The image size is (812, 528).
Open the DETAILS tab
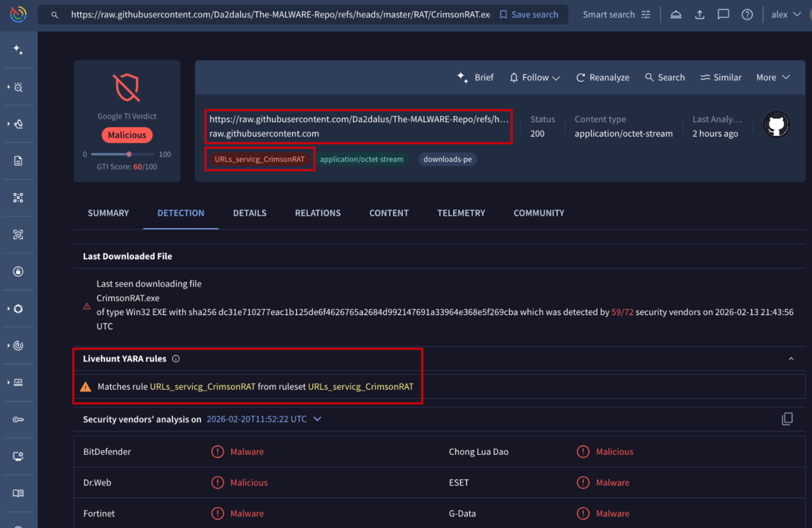point(250,213)
